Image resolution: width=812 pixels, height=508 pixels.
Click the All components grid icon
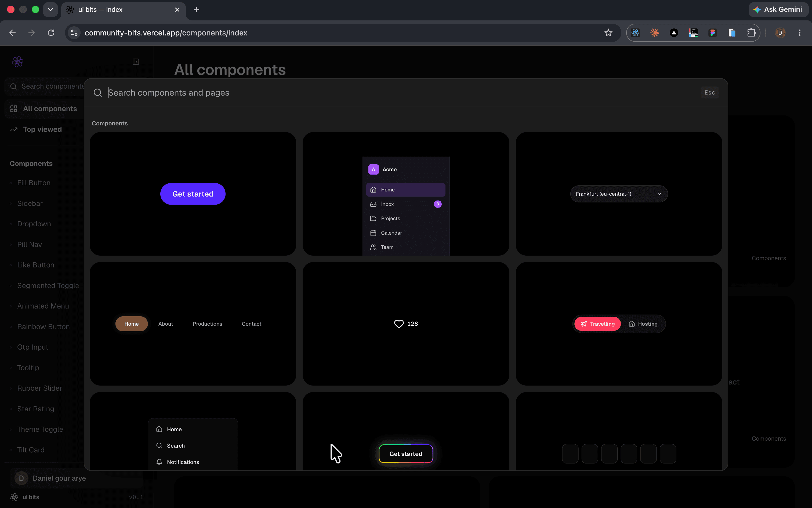(13, 109)
